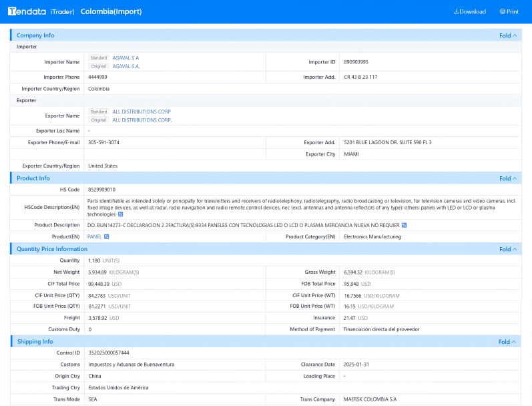Select net weight 5,934.89

(97, 272)
